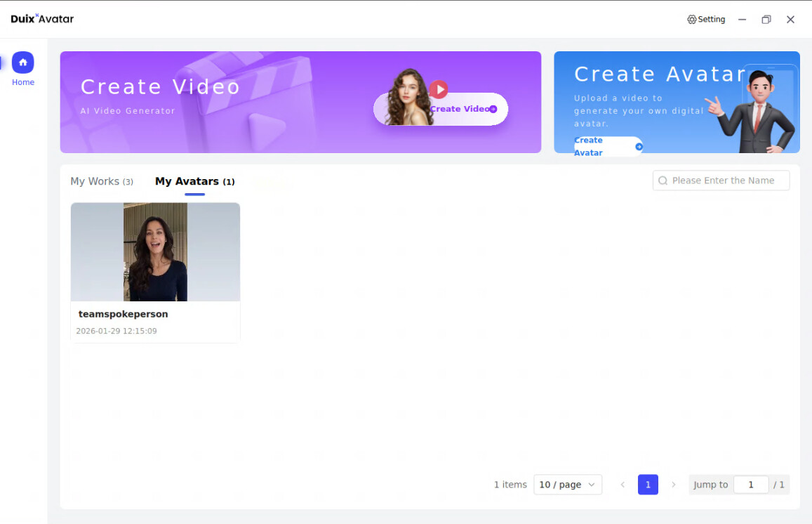Viewport: 812px width, 524px height.
Task: Open the teamspokeperson avatar thumbnail
Action: point(155,251)
